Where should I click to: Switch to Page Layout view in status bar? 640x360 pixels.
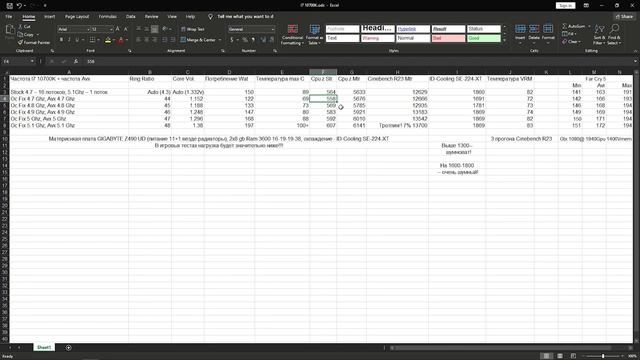pos(560,356)
